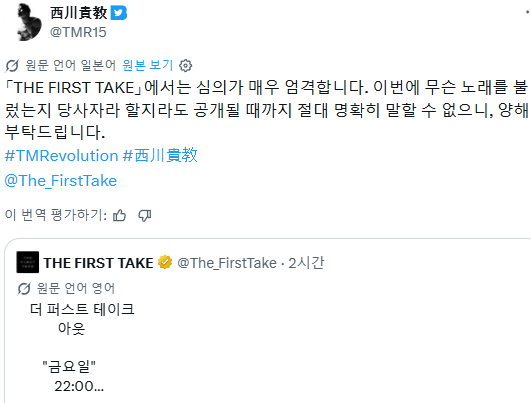Image resolution: width=531 pixels, height=403 pixels.
Task: Click the blue Twitter verified badge
Action: (x=119, y=13)
